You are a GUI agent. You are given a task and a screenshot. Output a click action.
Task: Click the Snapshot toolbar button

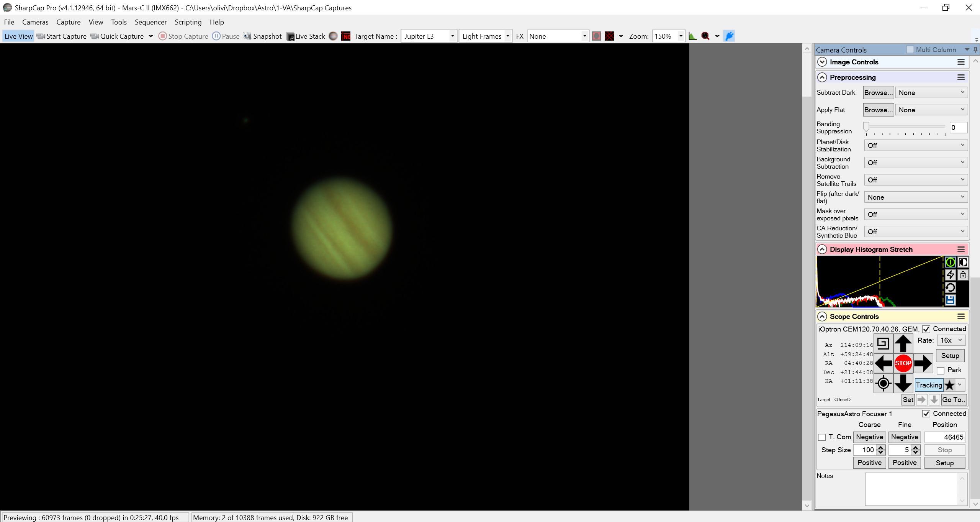263,36
